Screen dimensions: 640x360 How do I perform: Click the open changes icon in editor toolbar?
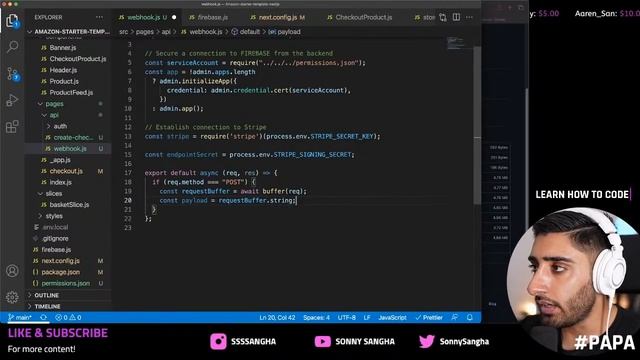[443, 18]
